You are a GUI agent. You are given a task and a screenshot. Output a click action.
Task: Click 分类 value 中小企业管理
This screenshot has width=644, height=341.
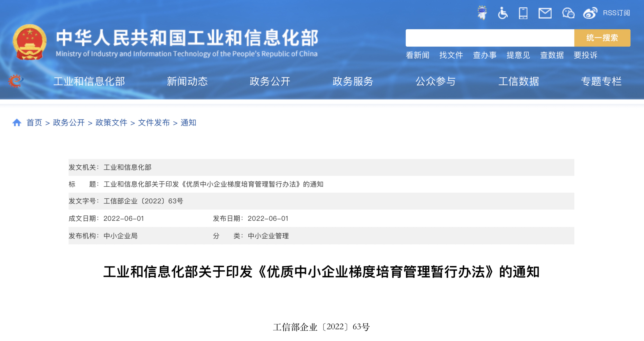(x=268, y=236)
